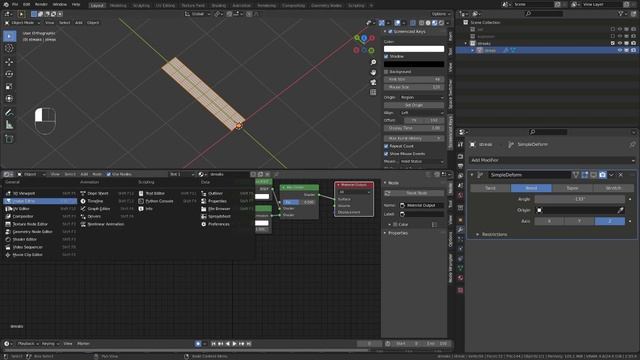This screenshot has height=360, width=640.
Task: Switch orthographic/perspective grid icon in viewport
Action: (373, 92)
